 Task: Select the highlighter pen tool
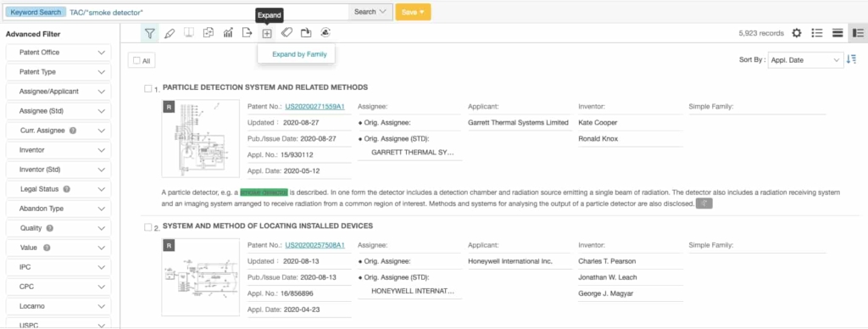pos(170,33)
